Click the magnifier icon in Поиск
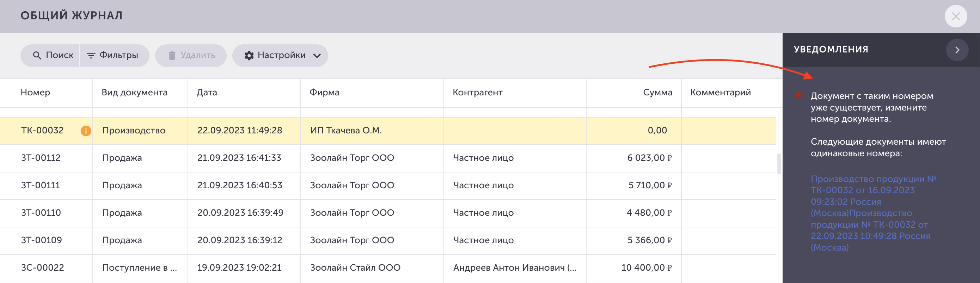Viewport: 980px width, 283px height. [37, 56]
